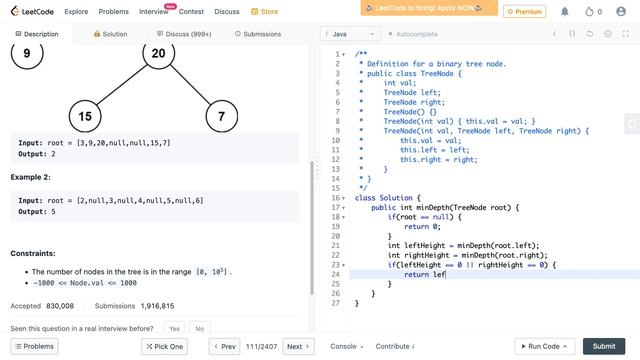Click the LeetCode hiring banner

pos(429,8)
